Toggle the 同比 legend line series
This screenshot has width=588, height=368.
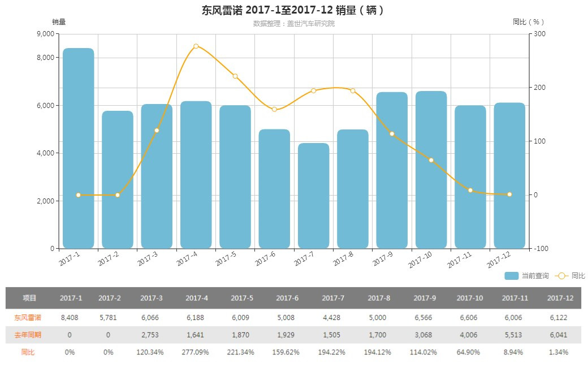(x=570, y=276)
